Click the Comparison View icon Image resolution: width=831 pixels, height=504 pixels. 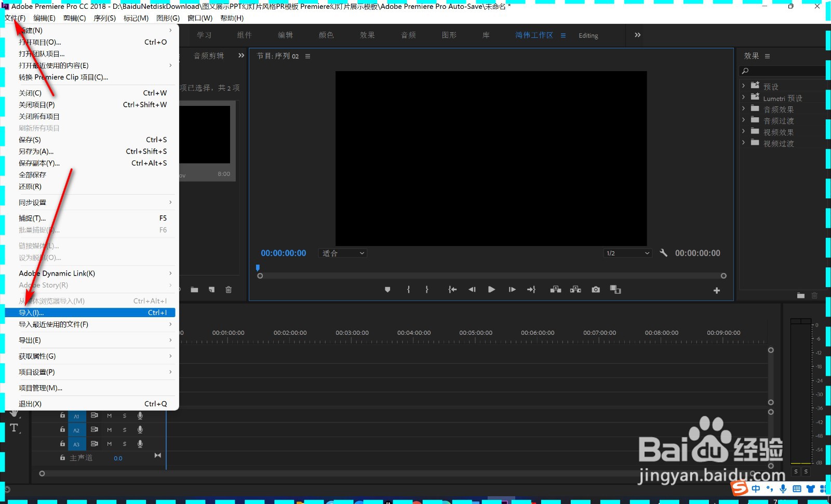(x=615, y=290)
